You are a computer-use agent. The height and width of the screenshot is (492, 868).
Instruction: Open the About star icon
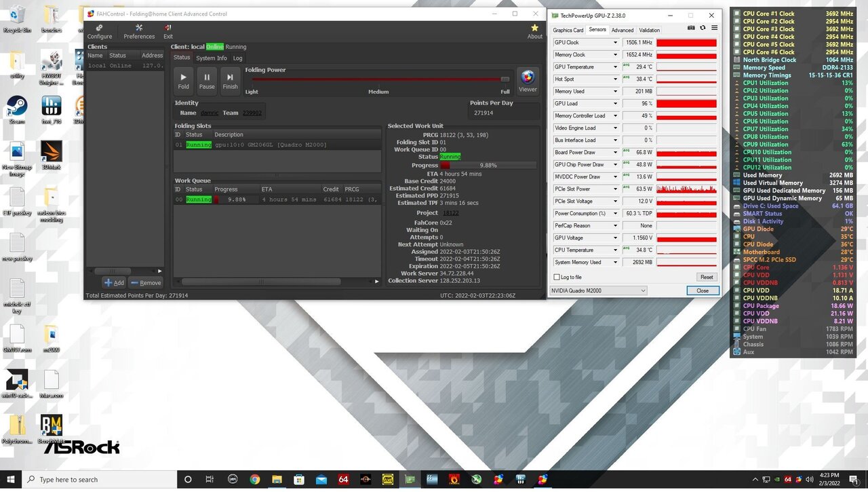[x=534, y=31]
